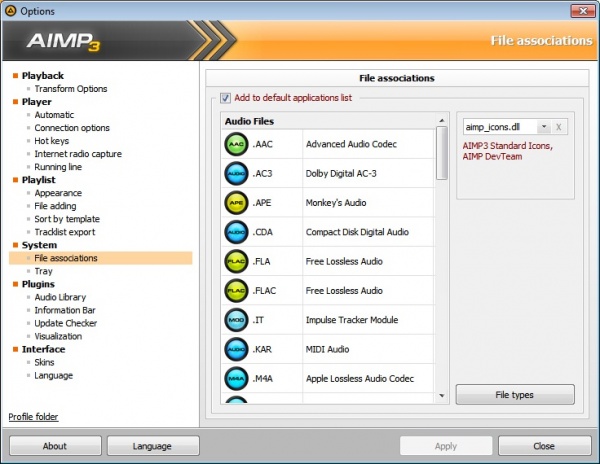Image resolution: width=600 pixels, height=464 pixels.
Task: Click the Apply button
Action: point(446,446)
